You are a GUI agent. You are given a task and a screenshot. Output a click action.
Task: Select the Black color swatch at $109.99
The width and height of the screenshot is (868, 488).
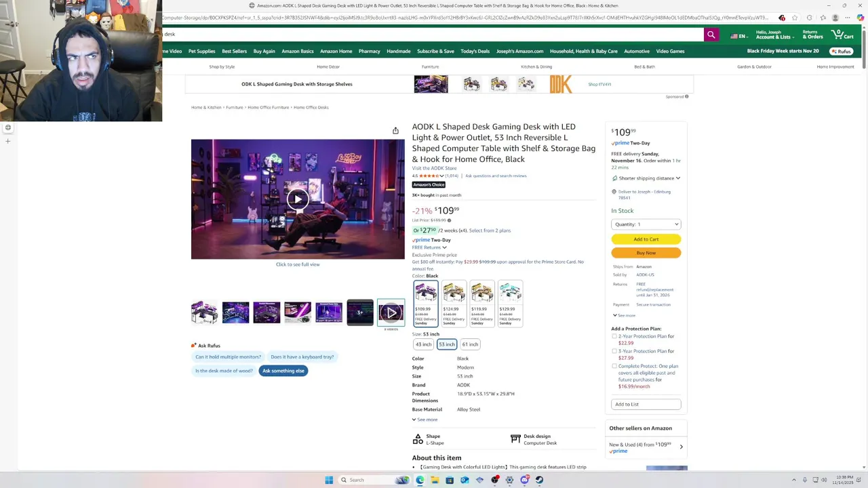pos(426,304)
